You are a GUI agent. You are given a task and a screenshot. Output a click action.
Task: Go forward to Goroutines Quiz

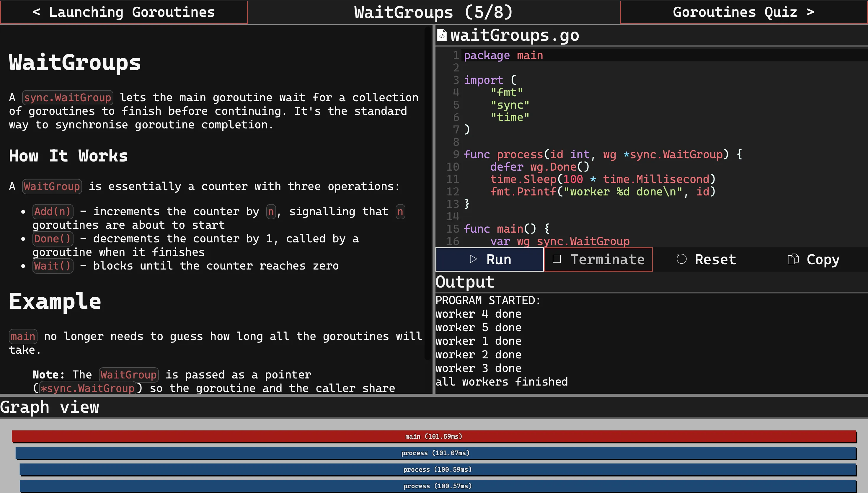(743, 12)
